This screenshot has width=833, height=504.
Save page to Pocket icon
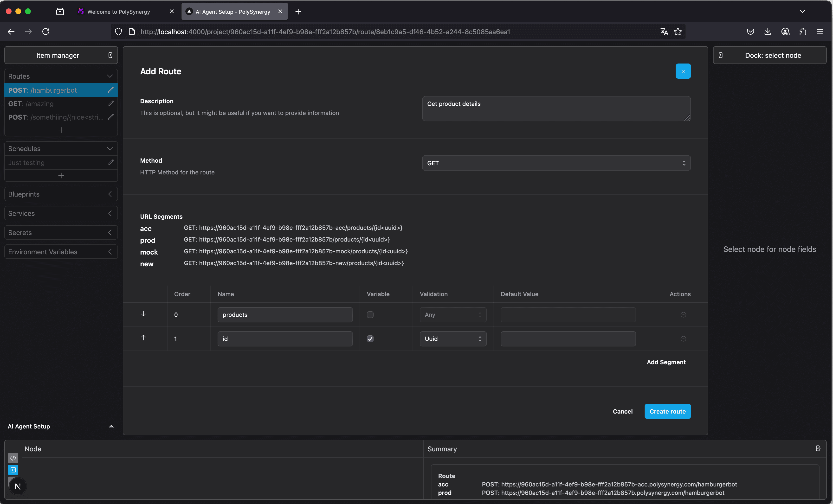coord(750,32)
